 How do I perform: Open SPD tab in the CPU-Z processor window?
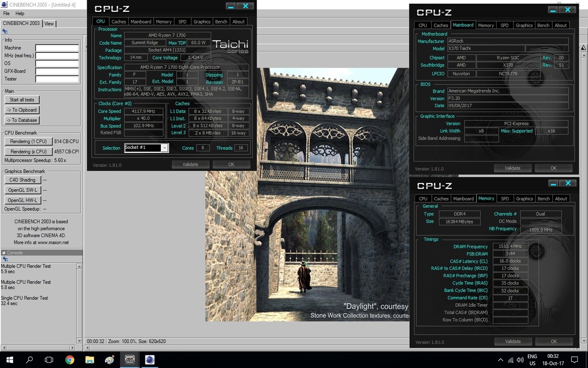(x=182, y=22)
